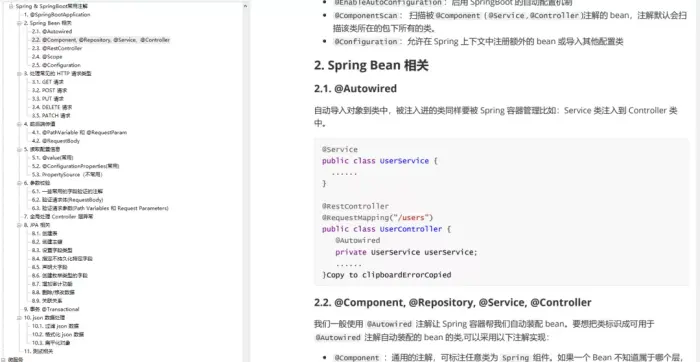Image resolution: width=700 pixels, height=362 pixels.
Task: Select outline entry 8.3 under JPA
Action: (52, 250)
